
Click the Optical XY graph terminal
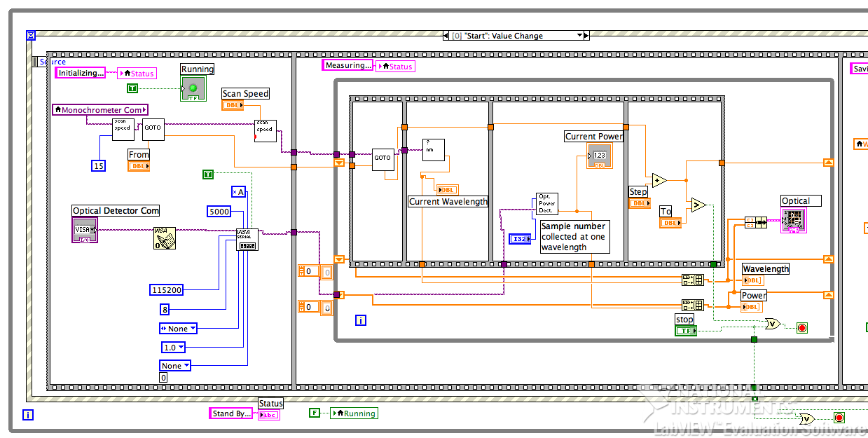point(793,220)
